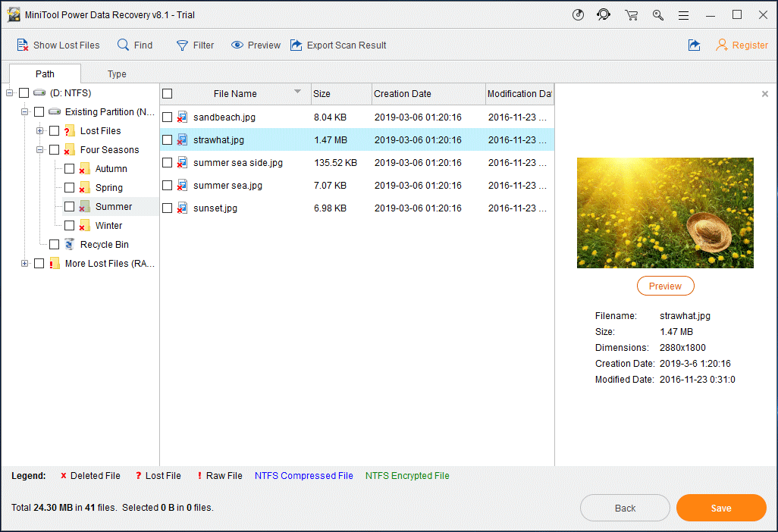The height and width of the screenshot is (532, 778).
Task: Click the Show Lost Files icon
Action: (22, 45)
